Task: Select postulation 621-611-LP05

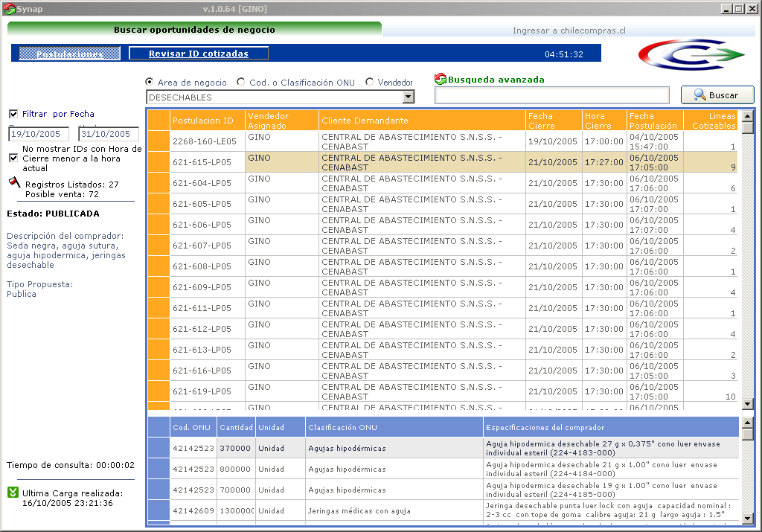Action: pos(443,308)
